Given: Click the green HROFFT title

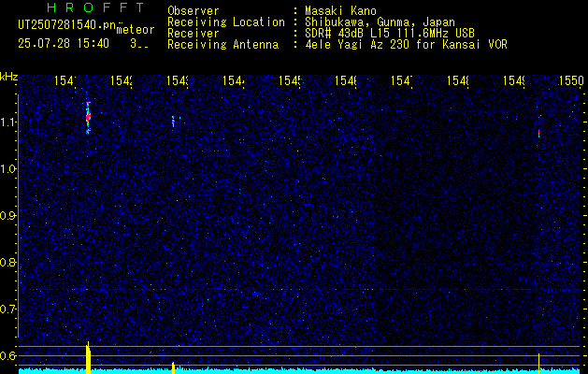Looking at the screenshot, I should (x=96, y=7).
